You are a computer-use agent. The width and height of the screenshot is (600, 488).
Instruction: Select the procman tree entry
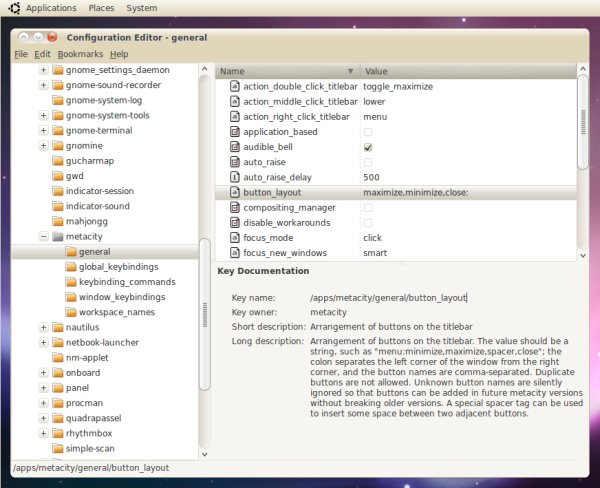point(85,403)
